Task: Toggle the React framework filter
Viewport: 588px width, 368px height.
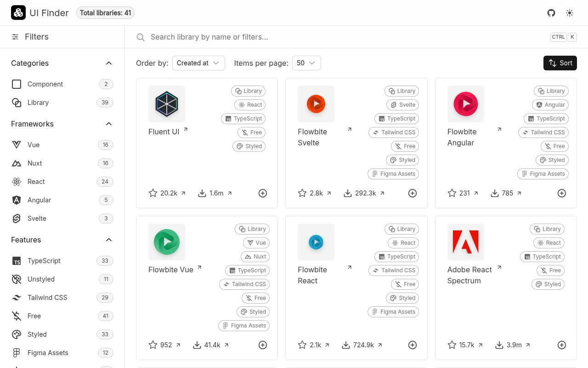Action: [x=62, y=182]
